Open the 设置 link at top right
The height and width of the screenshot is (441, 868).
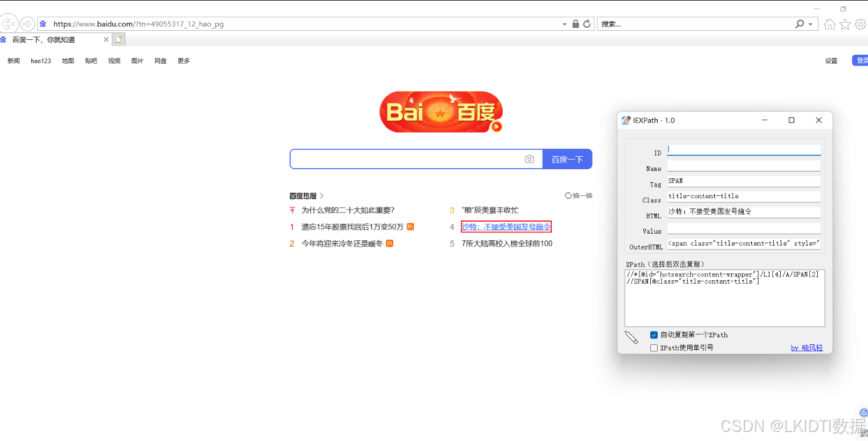832,61
